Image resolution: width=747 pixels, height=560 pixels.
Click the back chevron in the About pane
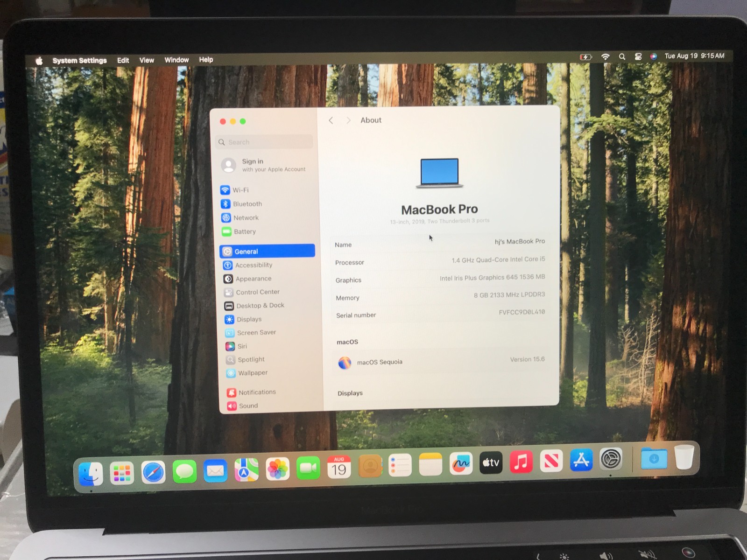point(331,120)
